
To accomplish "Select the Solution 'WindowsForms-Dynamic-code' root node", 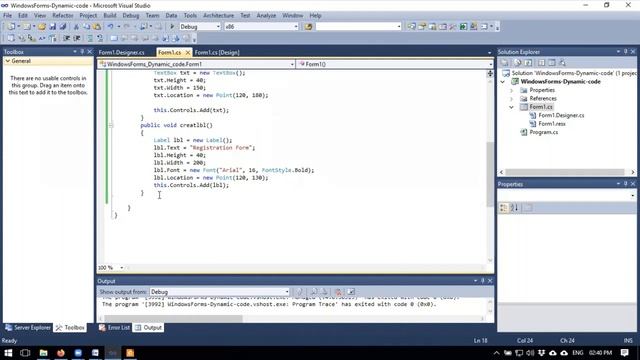I will click(x=569, y=73).
